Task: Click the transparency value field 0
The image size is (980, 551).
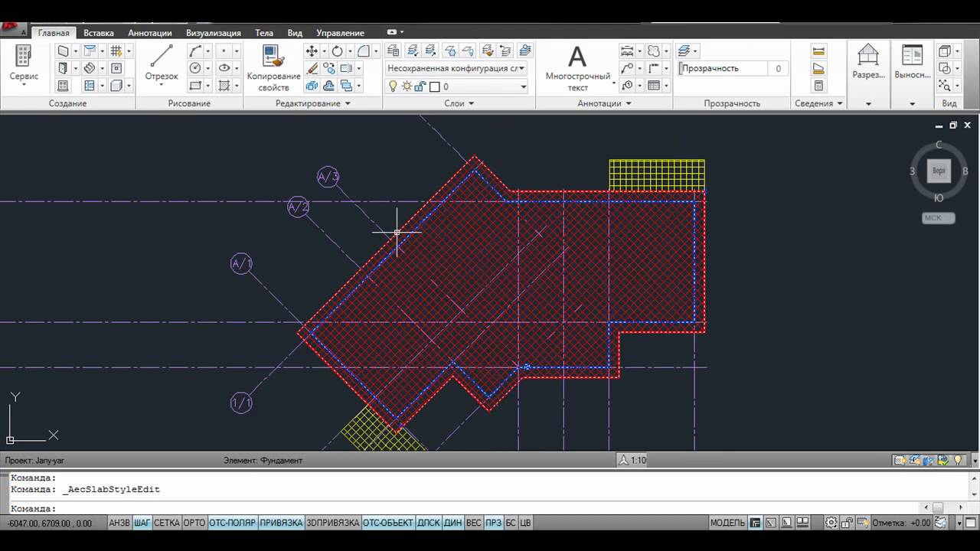Action: pos(779,68)
